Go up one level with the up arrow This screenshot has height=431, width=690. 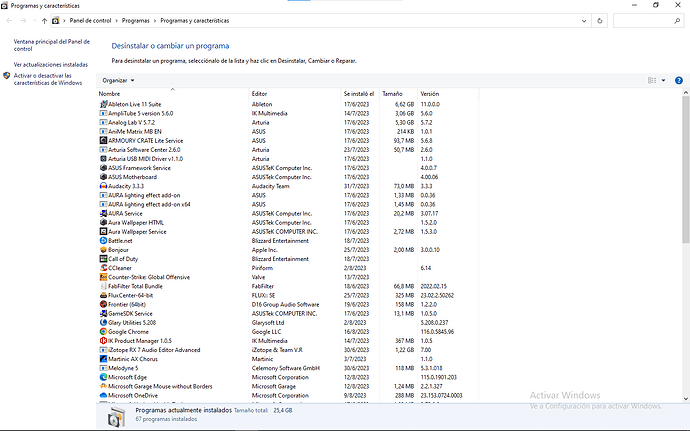[x=44, y=21]
